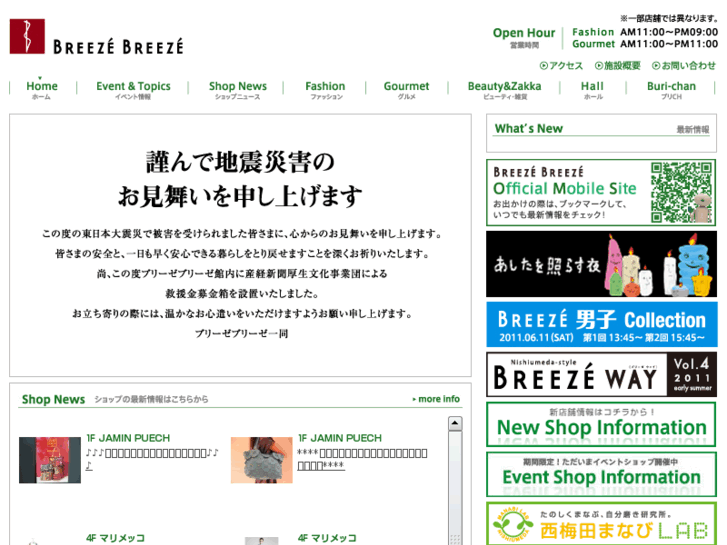Open the Official Mobile Site banner
This screenshot has height=545, width=727.
(601, 192)
